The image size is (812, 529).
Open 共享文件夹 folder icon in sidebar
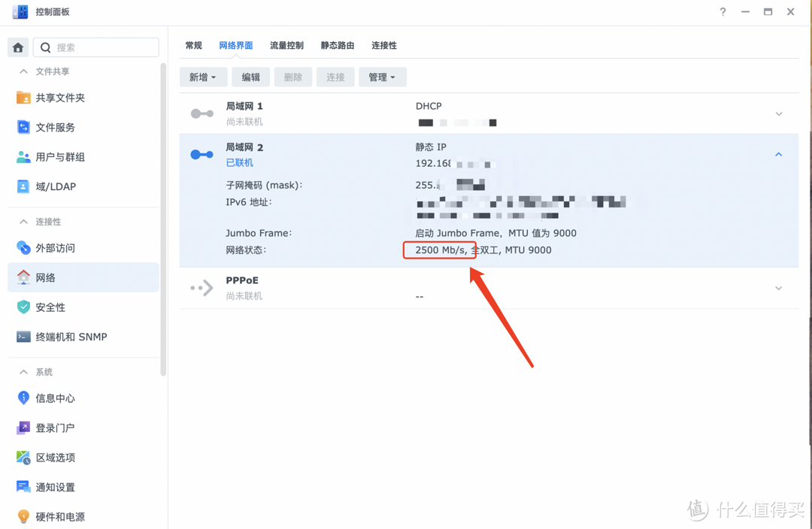tap(23, 98)
